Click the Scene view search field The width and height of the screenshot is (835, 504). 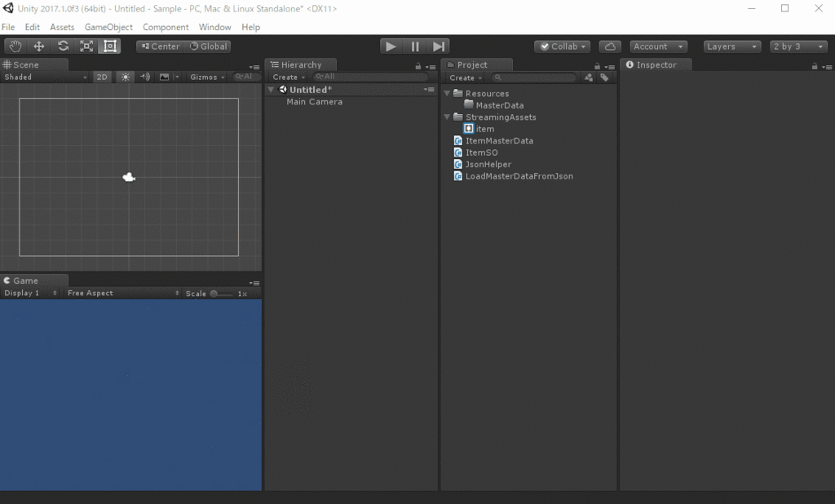tap(247, 77)
